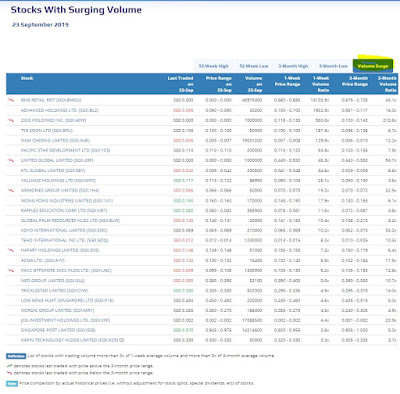Open Trickjestar Limited stock link
The height and width of the screenshot is (394, 400).
tap(54, 290)
